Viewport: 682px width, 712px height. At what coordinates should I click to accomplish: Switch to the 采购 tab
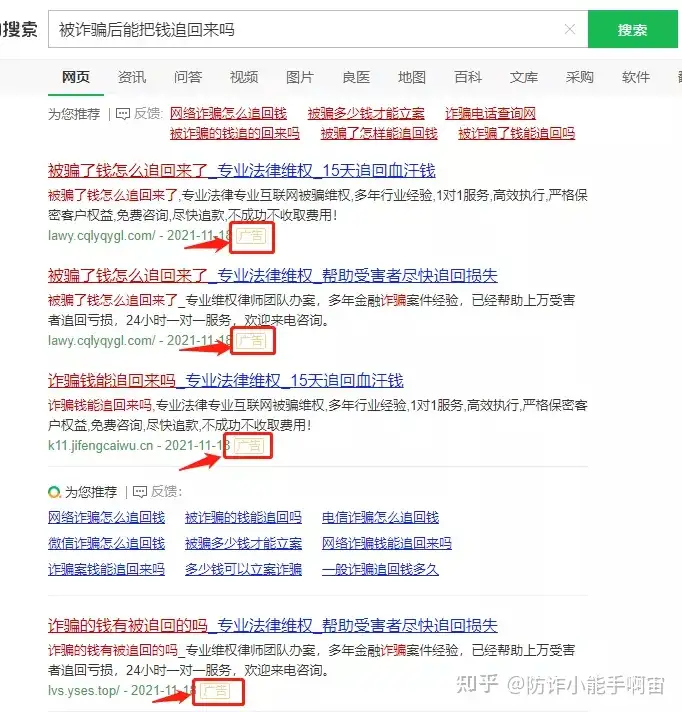(x=579, y=77)
